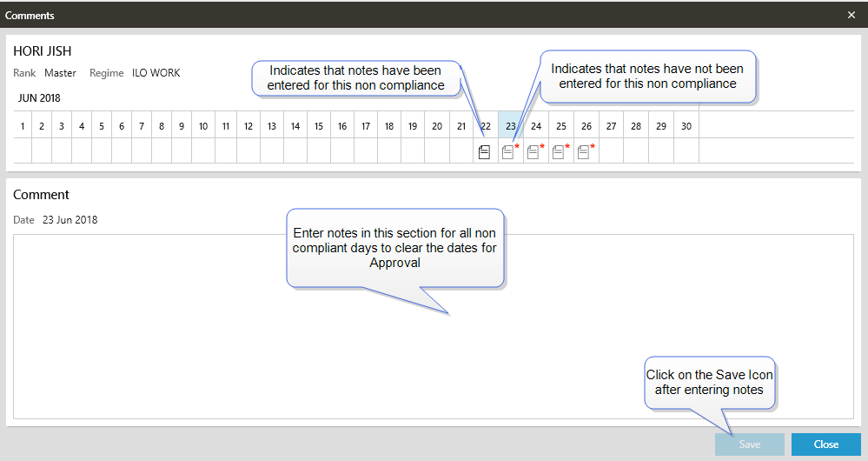Select day 25 column header
The height and width of the screenshot is (461, 868).
tap(561, 126)
